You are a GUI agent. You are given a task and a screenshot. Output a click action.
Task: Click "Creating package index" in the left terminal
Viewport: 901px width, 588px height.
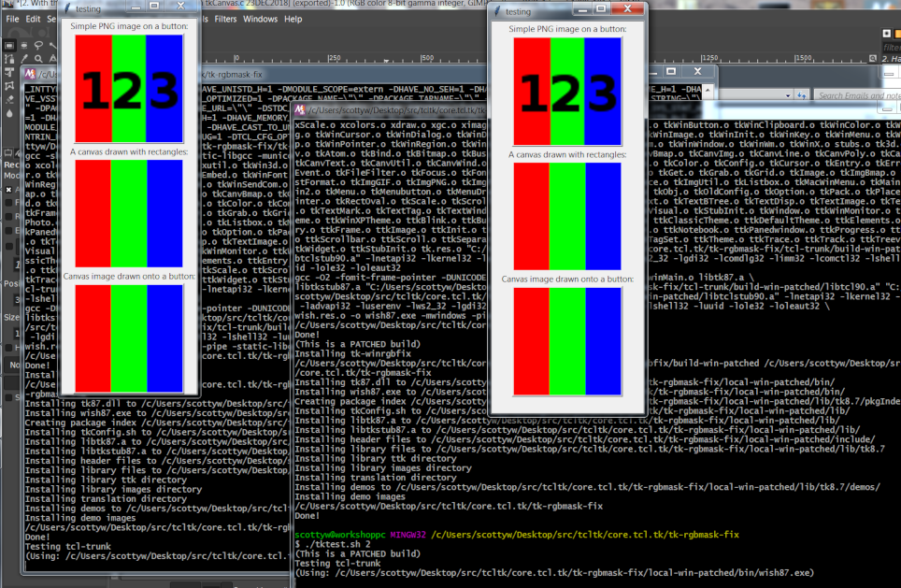(x=81, y=423)
